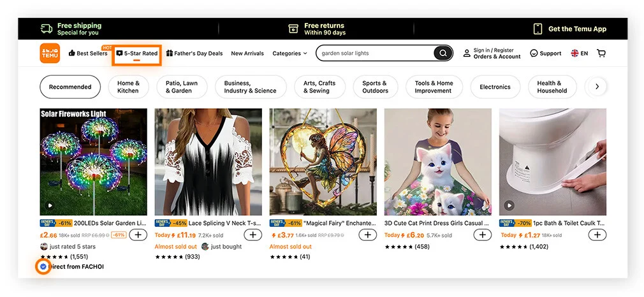Image resolution: width=644 pixels, height=297 pixels.
Task: Click the search magnifier button
Action: click(443, 54)
